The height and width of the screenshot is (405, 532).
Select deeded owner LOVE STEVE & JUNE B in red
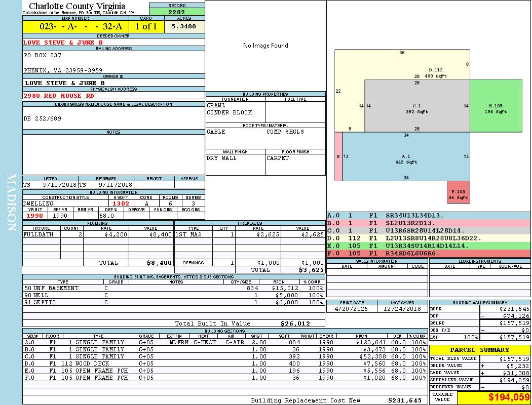coord(63,43)
